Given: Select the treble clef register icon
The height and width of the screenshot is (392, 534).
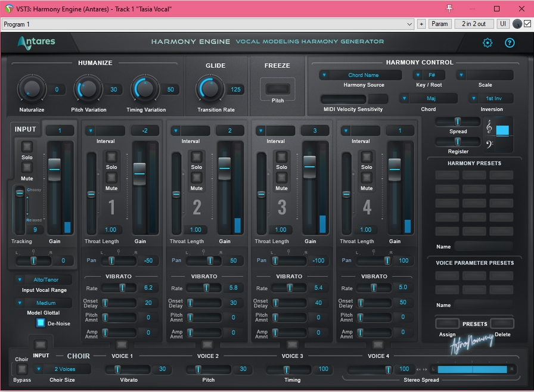Looking at the screenshot, I should [x=489, y=127].
